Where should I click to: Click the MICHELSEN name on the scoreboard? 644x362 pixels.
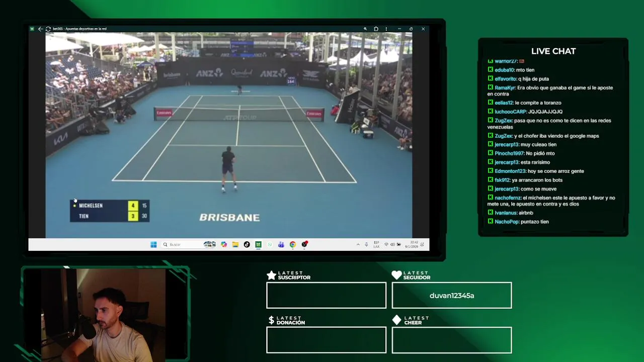click(x=91, y=206)
